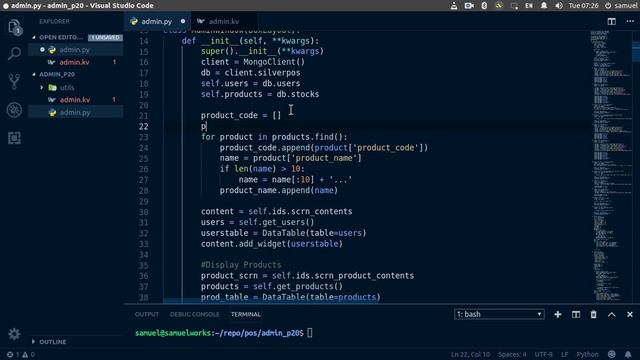Click the comment '#Display Products'
The image size is (640, 360).
(241, 265)
